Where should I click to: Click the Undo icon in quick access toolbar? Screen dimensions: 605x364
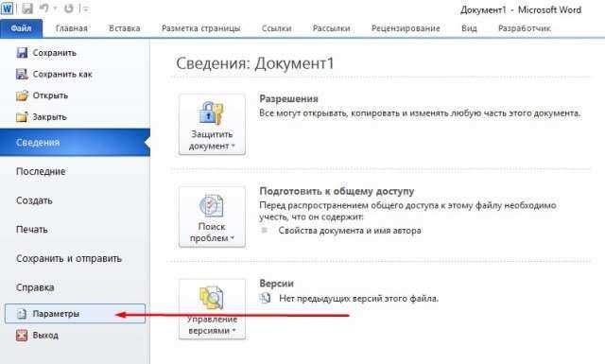(44, 9)
